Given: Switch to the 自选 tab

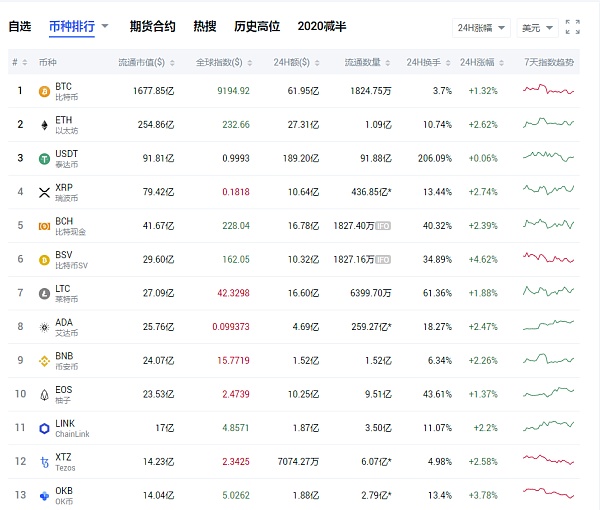Looking at the screenshot, I should tap(20, 27).
